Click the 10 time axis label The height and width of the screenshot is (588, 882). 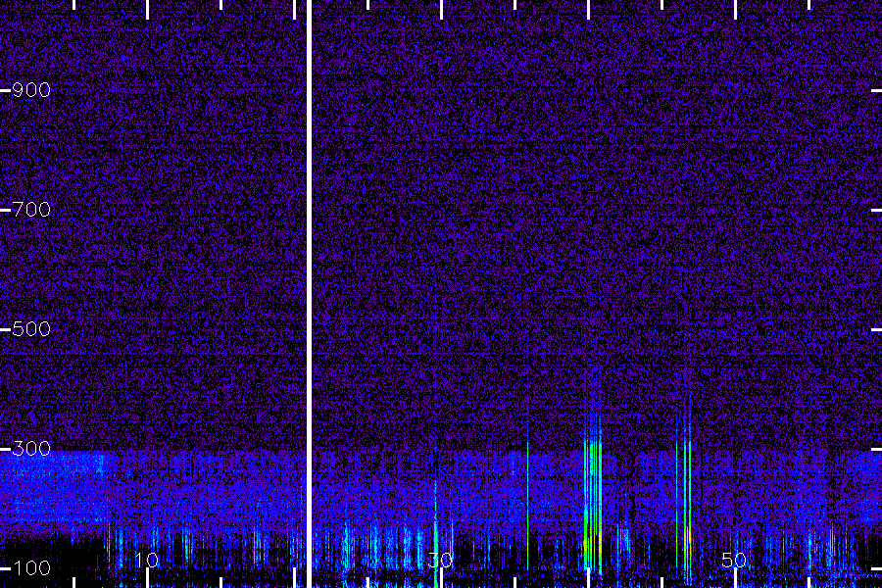pos(147,560)
